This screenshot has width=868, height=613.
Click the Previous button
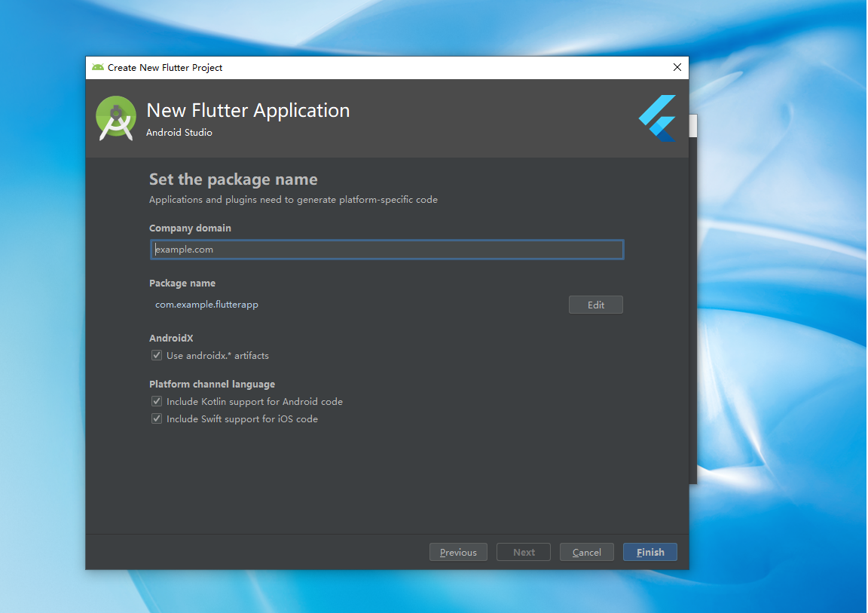(458, 552)
